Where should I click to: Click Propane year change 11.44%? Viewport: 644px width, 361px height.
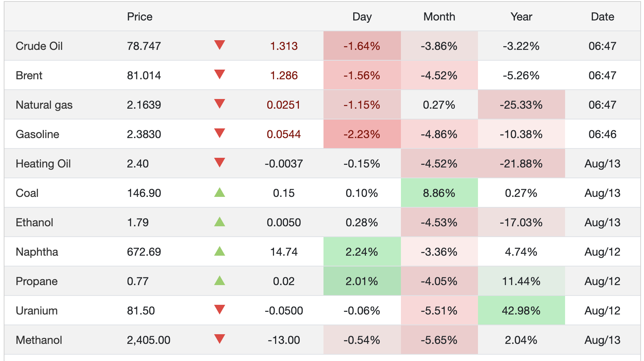pos(521,281)
